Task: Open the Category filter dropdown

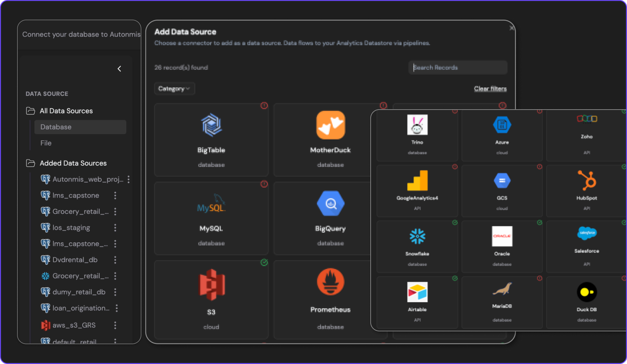Action: coord(174,89)
